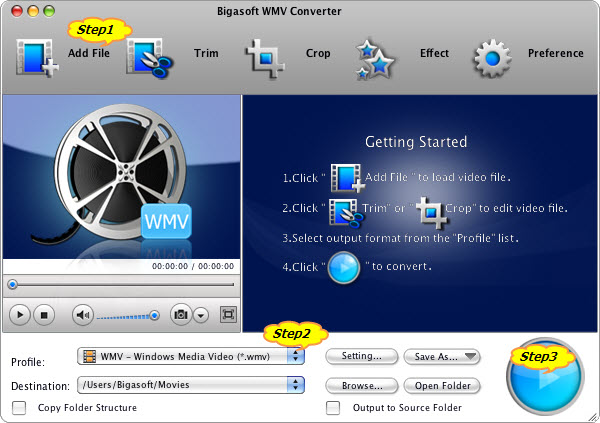This screenshot has height=423, width=600.
Task: Close the window with red button
Action: [x=17, y=11]
